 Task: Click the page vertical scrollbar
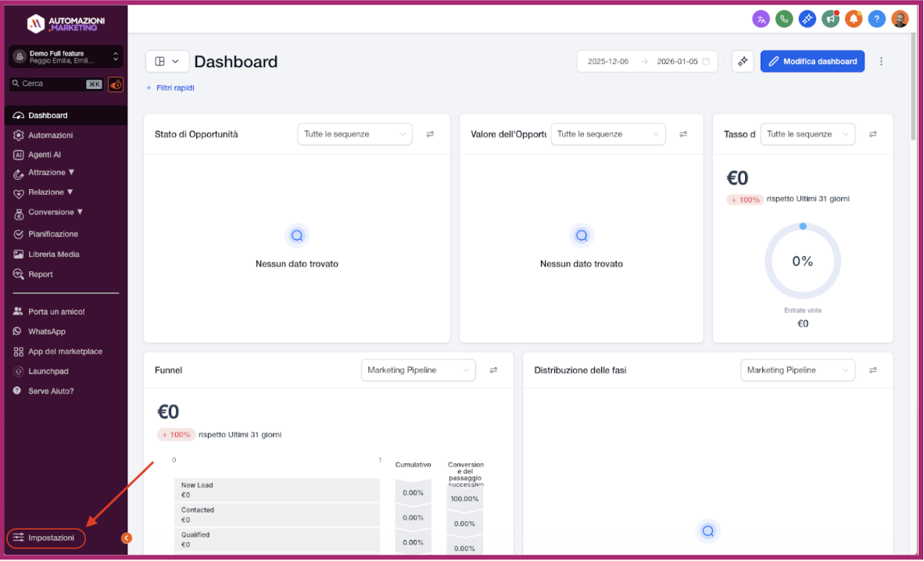913,85
